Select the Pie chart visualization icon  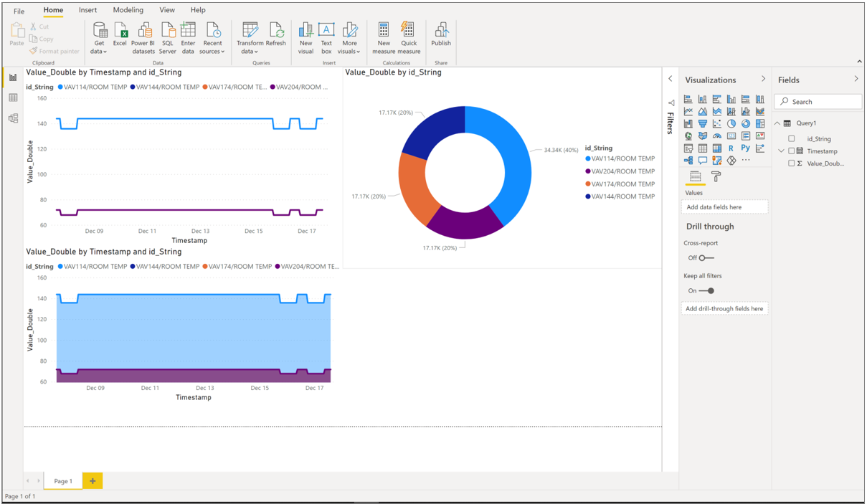tap(731, 123)
